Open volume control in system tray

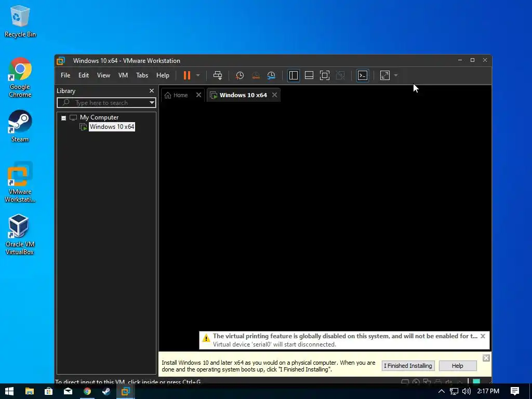pos(467,391)
